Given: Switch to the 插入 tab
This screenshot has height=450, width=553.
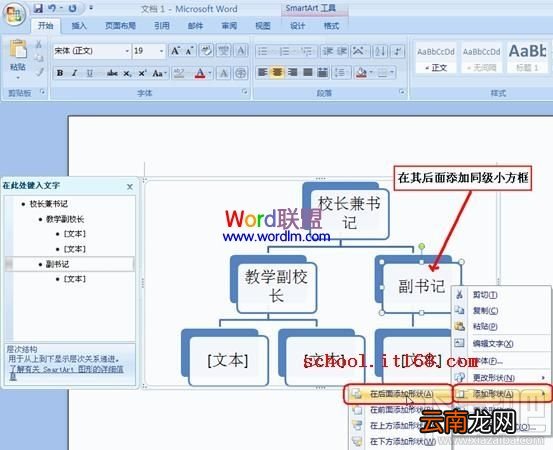Looking at the screenshot, I should click(79, 26).
